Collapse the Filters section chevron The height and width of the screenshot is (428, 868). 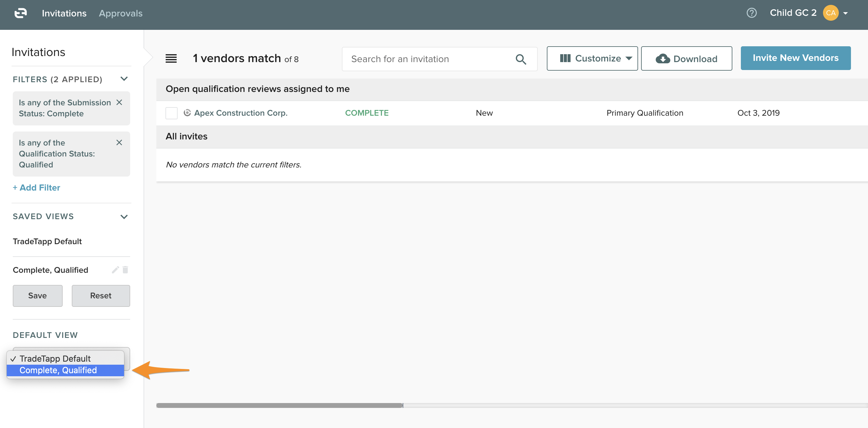(124, 79)
